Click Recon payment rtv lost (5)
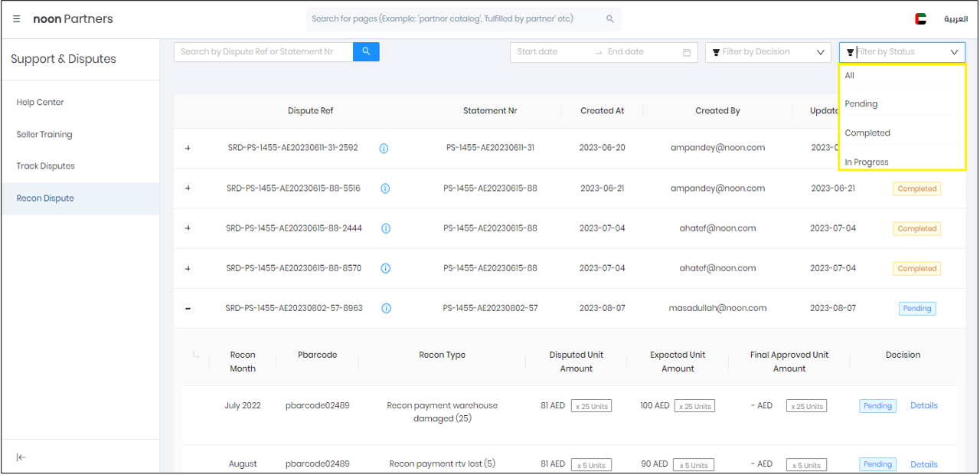This screenshot has width=980, height=475. [443, 464]
